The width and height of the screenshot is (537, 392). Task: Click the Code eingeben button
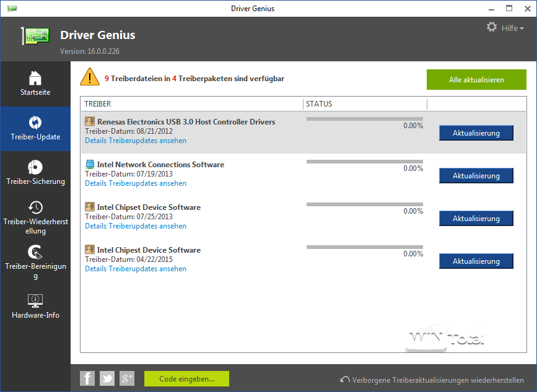(186, 378)
